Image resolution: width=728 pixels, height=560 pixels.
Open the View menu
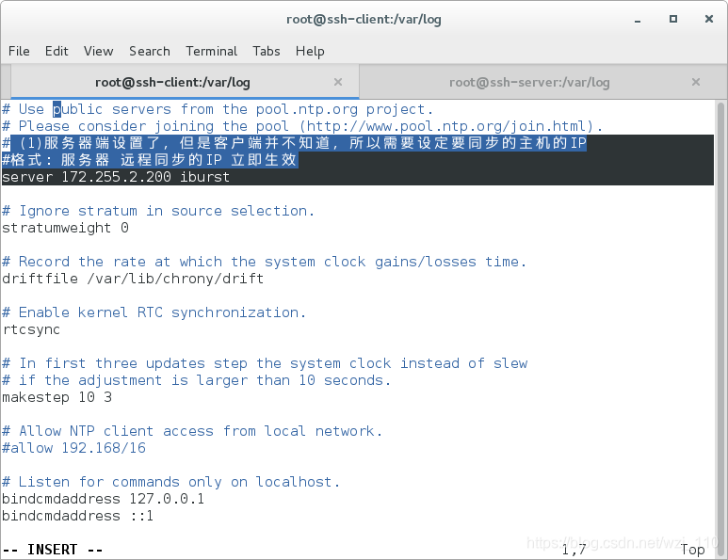[x=99, y=51]
